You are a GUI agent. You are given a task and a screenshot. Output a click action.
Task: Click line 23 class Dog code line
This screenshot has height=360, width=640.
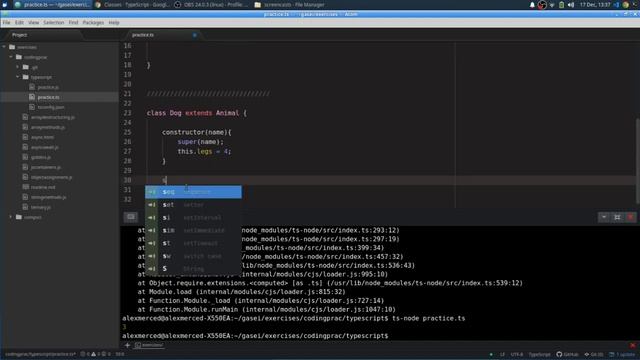point(197,113)
